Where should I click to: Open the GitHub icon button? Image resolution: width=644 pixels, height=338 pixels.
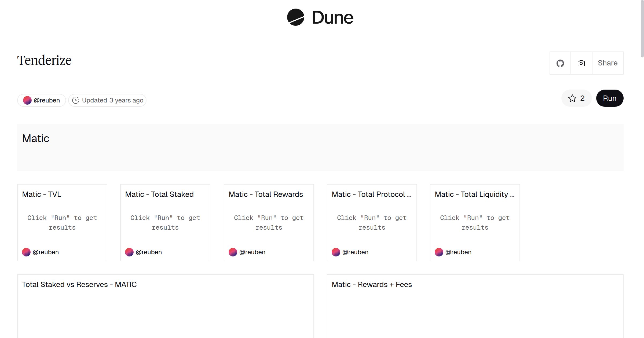[560, 63]
